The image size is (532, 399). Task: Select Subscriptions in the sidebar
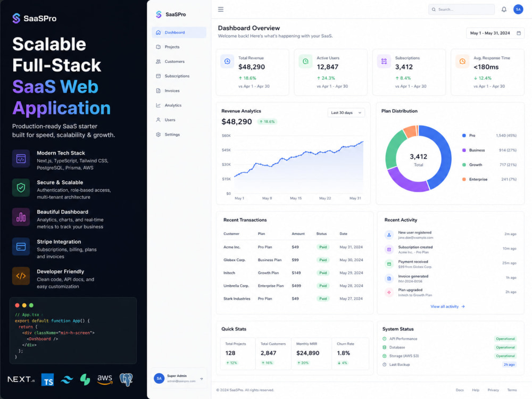pos(179,76)
